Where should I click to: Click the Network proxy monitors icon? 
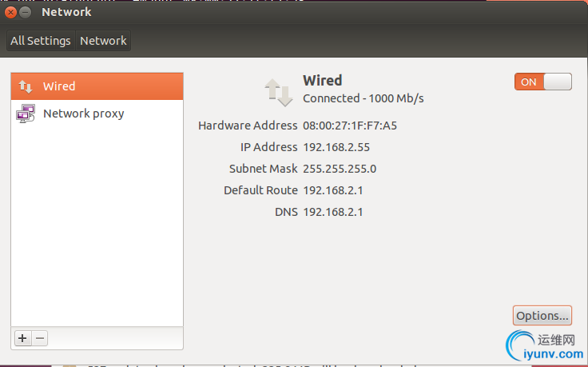pyautogui.click(x=26, y=114)
